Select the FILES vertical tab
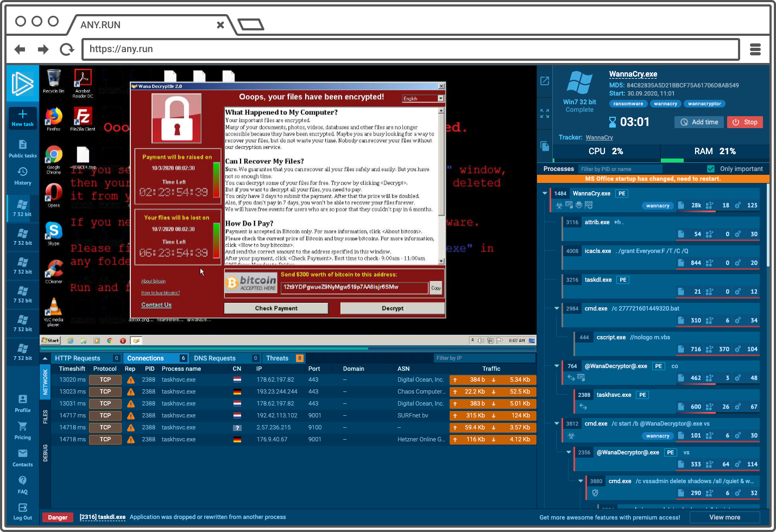 point(46,417)
